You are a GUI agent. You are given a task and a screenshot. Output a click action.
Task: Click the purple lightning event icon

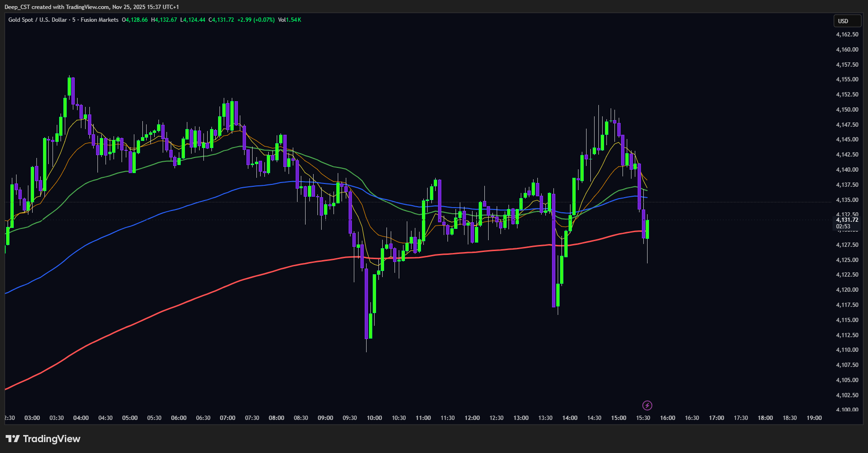[x=647, y=405]
